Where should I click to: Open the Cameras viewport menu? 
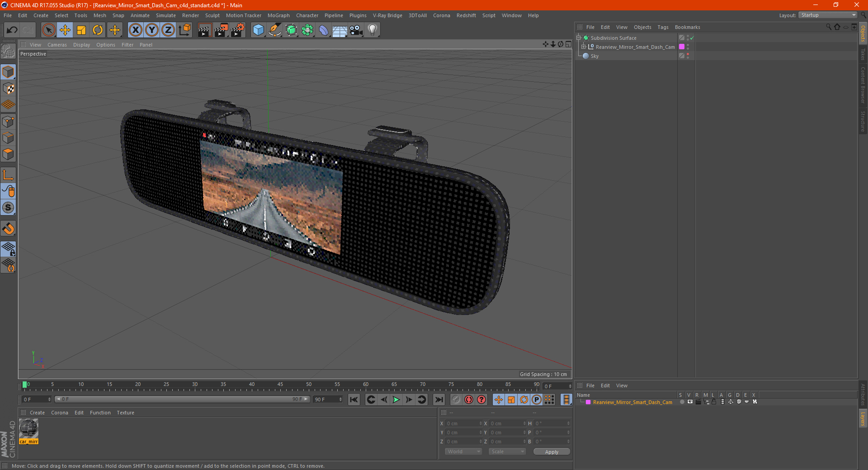point(57,45)
